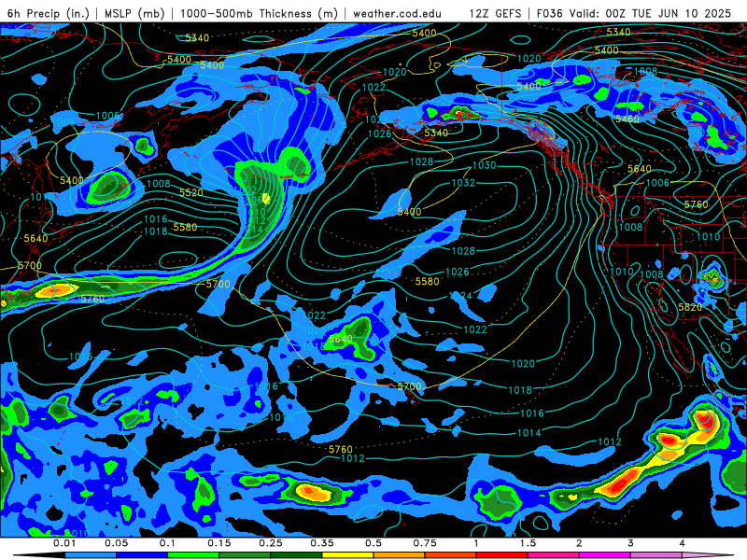Click the legend value 2
Viewport: 747px width, 560px height.
(x=579, y=543)
